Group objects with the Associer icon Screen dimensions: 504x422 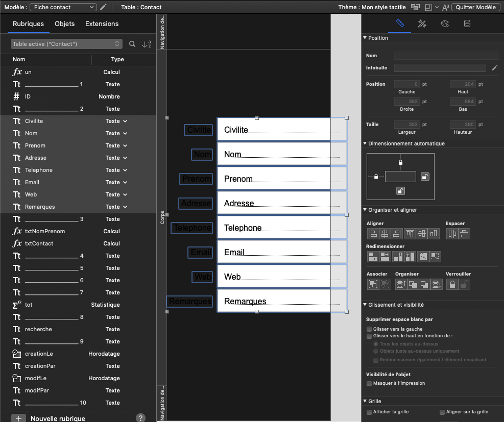(373, 284)
